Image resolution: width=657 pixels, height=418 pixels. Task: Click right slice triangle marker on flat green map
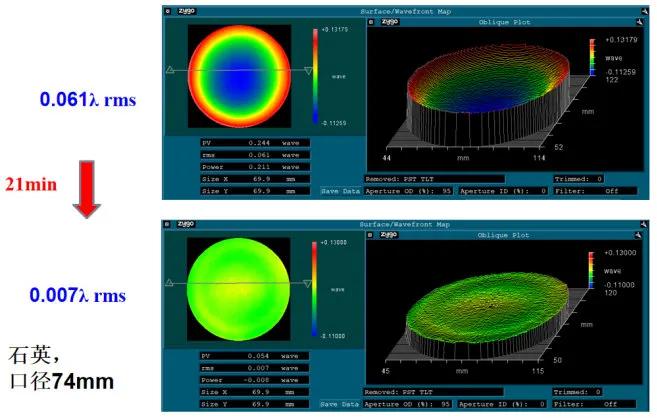tap(308, 284)
